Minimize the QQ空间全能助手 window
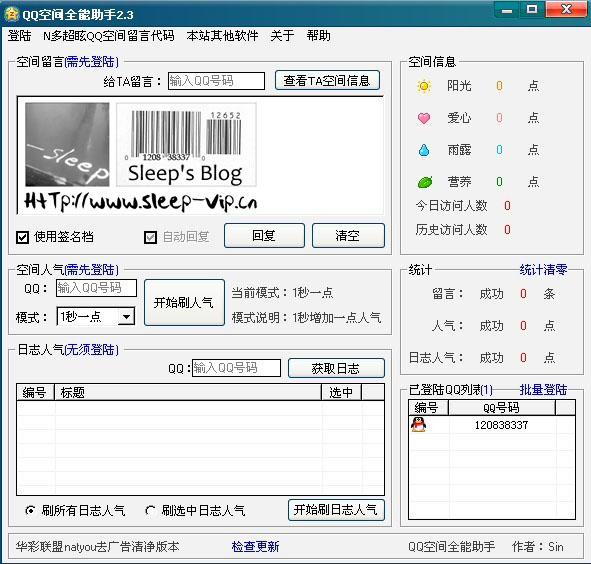 507,10
